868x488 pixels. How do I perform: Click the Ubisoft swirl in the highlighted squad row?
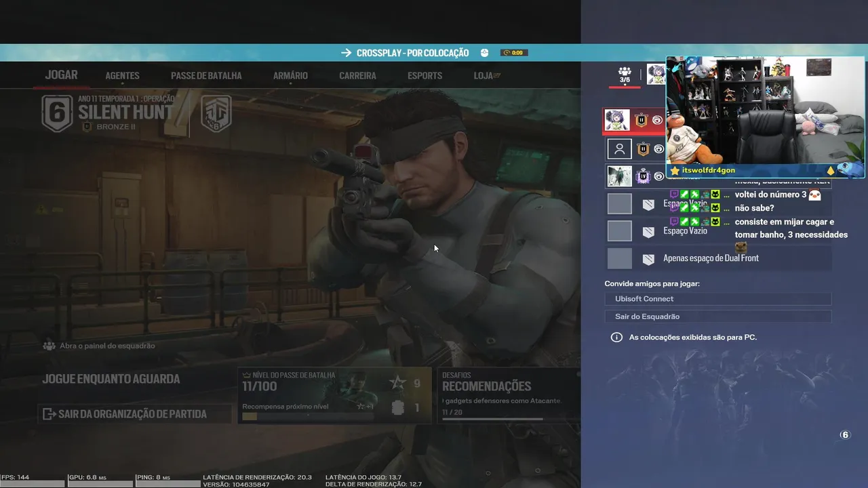[x=658, y=121]
